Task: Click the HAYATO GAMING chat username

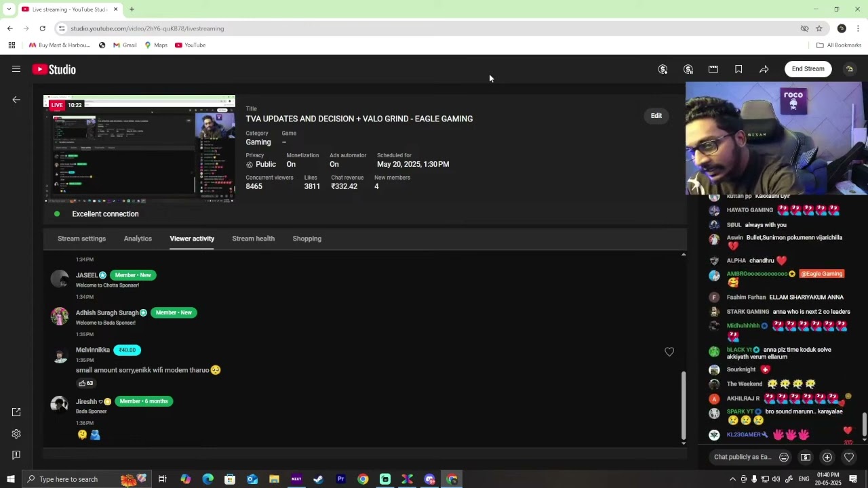Action: [750, 210]
